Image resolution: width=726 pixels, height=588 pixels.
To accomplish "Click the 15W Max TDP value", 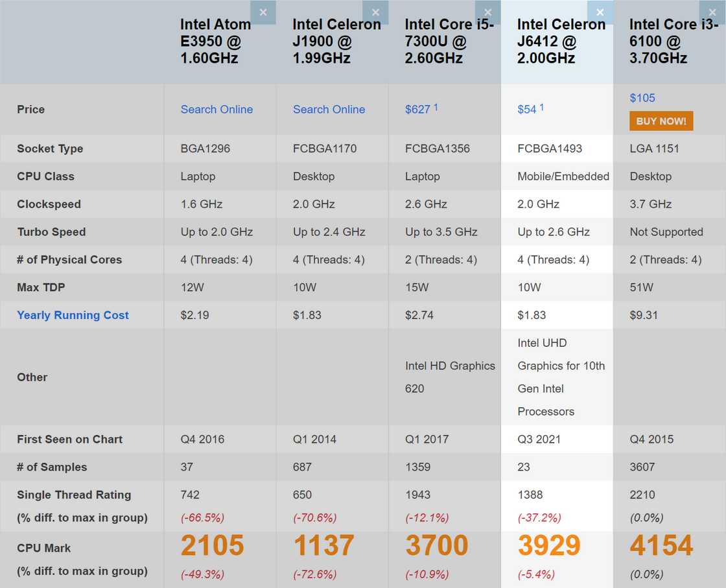I will 417,288.
